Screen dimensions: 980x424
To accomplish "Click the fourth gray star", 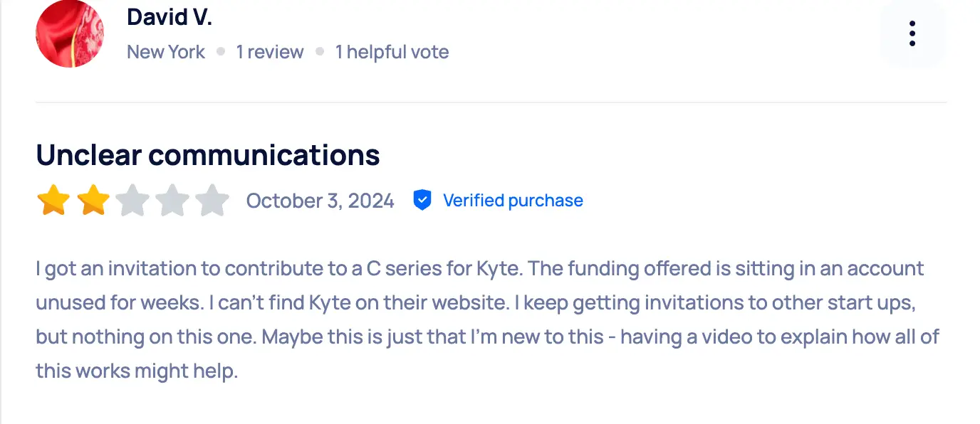I will coord(173,200).
